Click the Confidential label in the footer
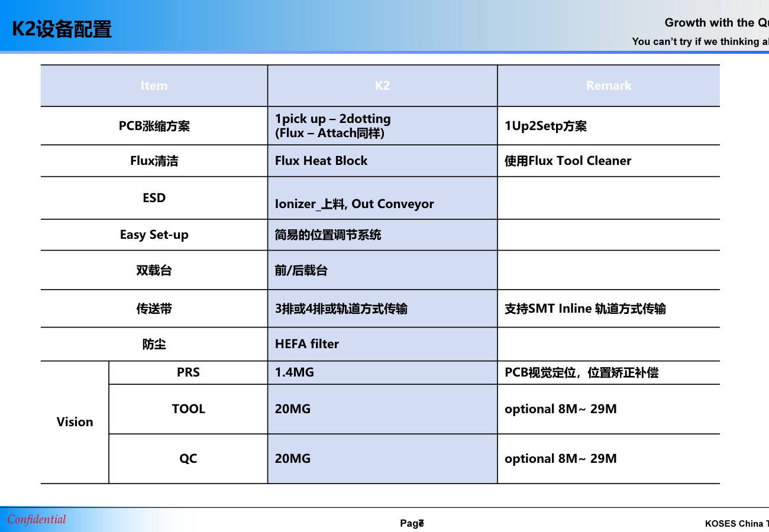Screen dimensions: 769x532 [37, 520]
